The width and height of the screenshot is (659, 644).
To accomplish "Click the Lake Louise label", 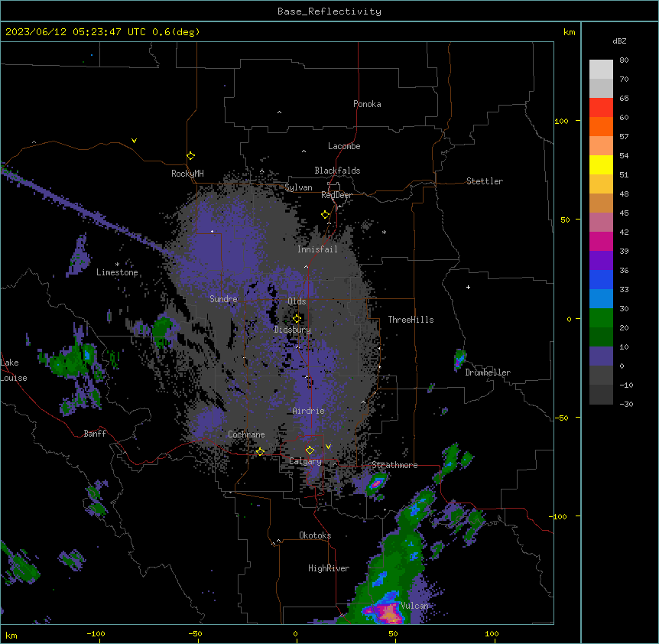I will (x=12, y=370).
